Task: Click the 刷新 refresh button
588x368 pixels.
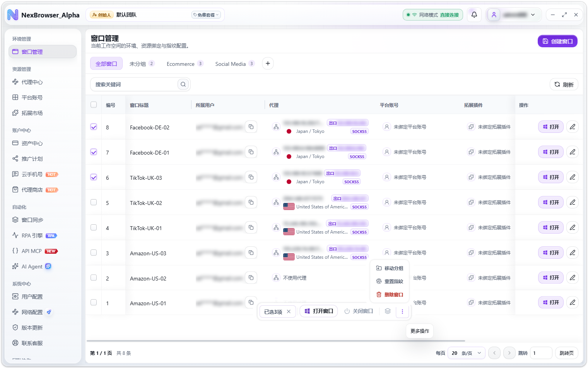Action: click(x=564, y=84)
